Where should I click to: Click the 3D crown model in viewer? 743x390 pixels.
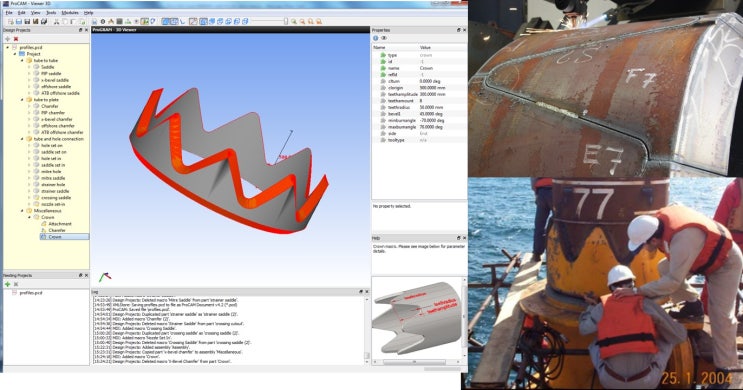[x=228, y=161]
